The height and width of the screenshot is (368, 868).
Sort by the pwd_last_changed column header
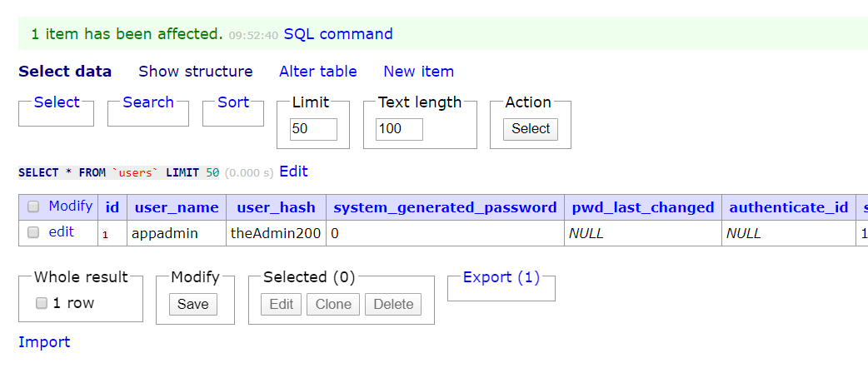[642, 207]
